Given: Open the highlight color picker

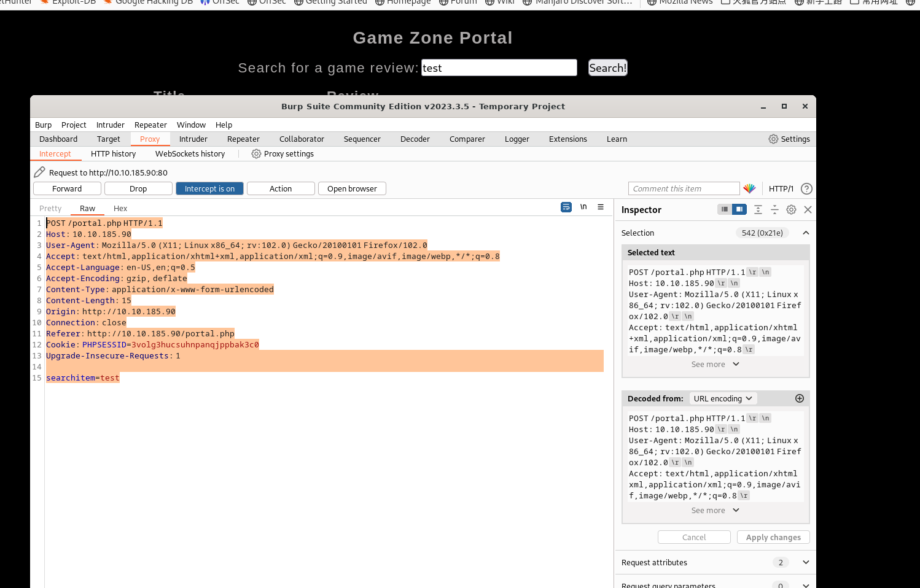Looking at the screenshot, I should tap(749, 189).
